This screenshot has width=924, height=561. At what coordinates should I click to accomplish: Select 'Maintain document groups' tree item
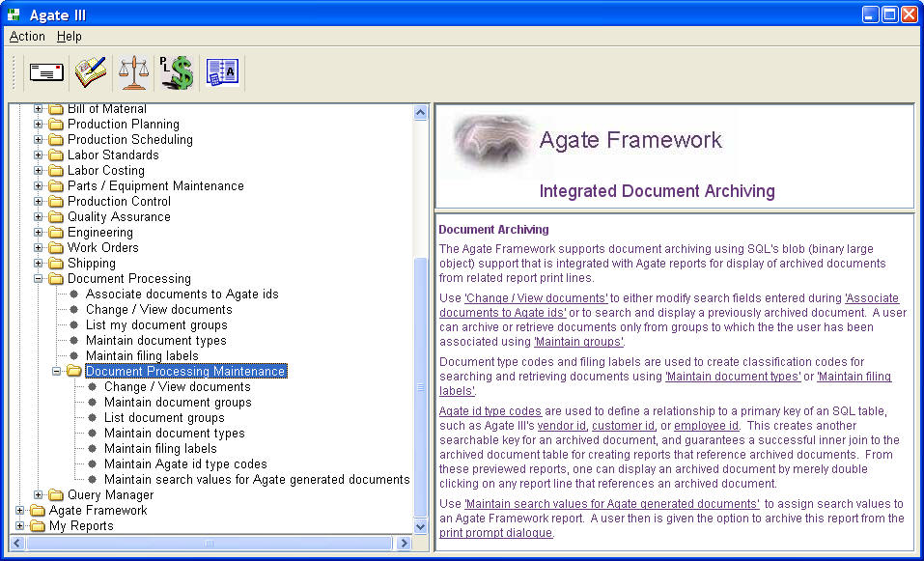178,403
